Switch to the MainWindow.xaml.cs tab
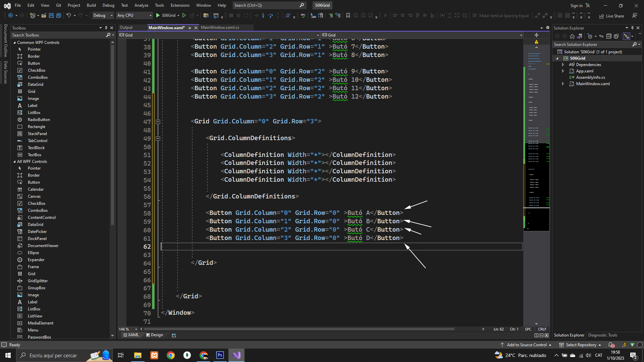This screenshot has width=644, height=362. [220, 27]
